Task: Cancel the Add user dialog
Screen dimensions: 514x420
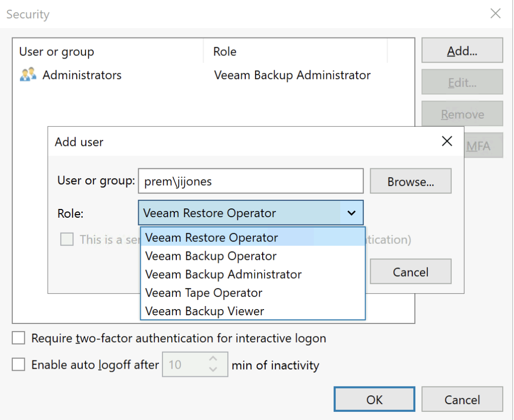Action: [410, 271]
